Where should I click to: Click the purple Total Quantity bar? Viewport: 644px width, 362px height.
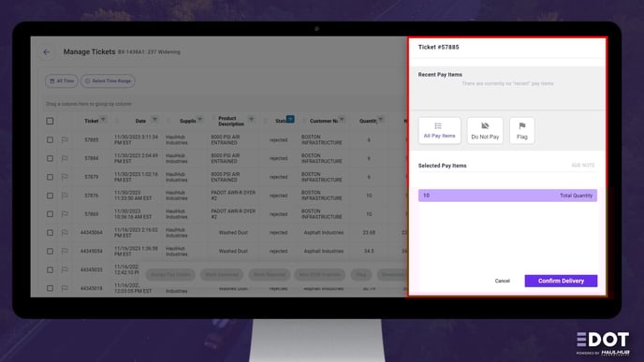click(x=507, y=195)
